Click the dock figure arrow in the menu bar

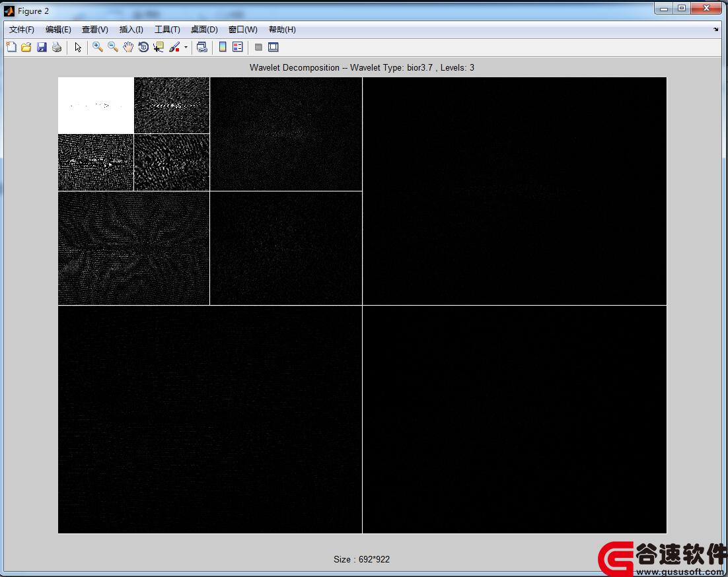pyautogui.click(x=715, y=29)
